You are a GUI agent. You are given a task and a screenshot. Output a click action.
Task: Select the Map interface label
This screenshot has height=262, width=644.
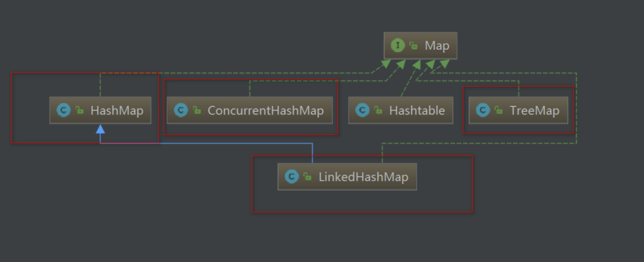coord(437,46)
